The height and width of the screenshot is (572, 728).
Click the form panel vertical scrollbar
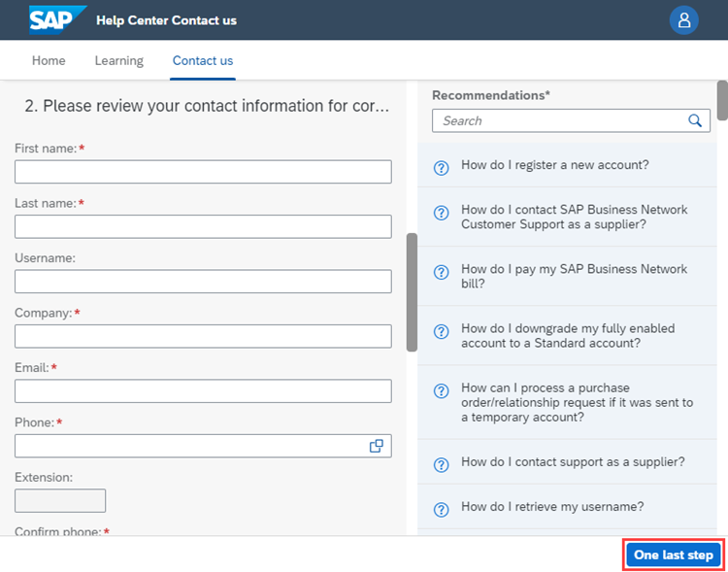pos(412,291)
